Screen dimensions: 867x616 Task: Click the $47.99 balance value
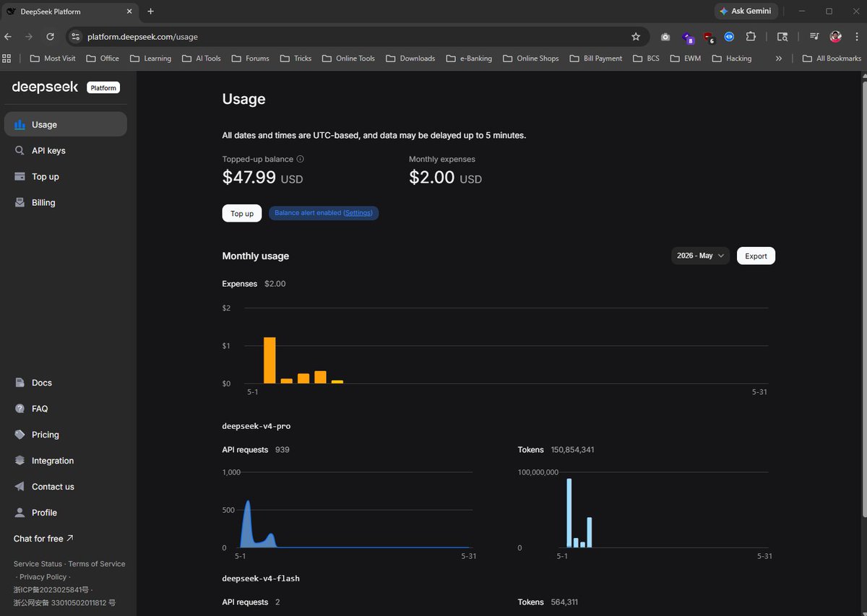point(249,177)
